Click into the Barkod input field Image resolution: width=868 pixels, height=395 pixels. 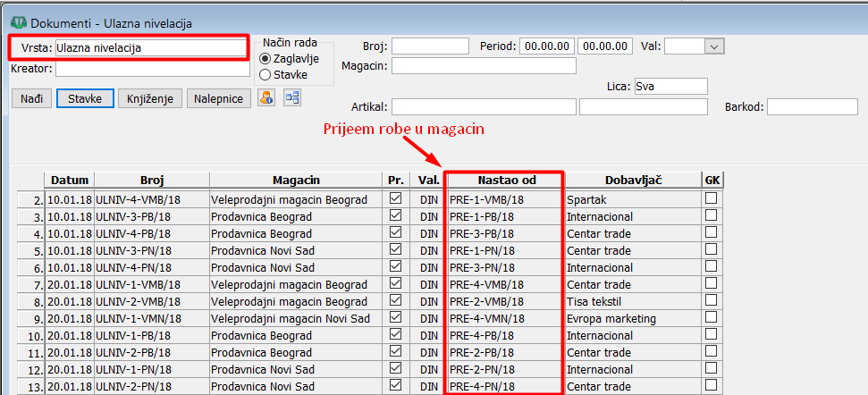812,107
